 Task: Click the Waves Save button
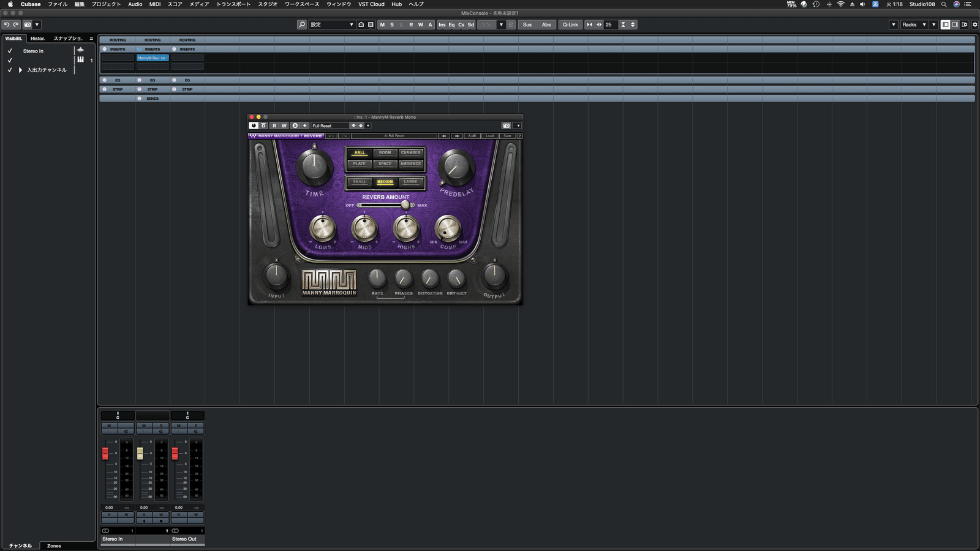coord(507,136)
